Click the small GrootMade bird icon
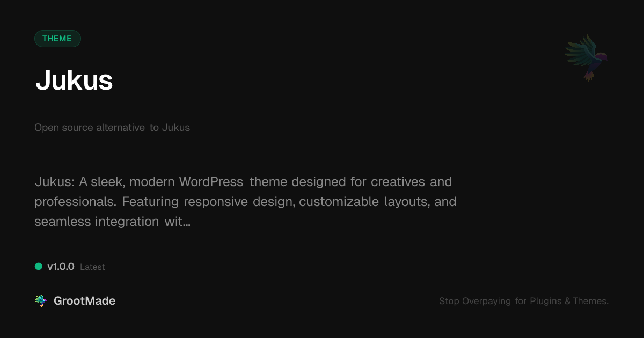The image size is (644, 338). pyautogui.click(x=41, y=301)
